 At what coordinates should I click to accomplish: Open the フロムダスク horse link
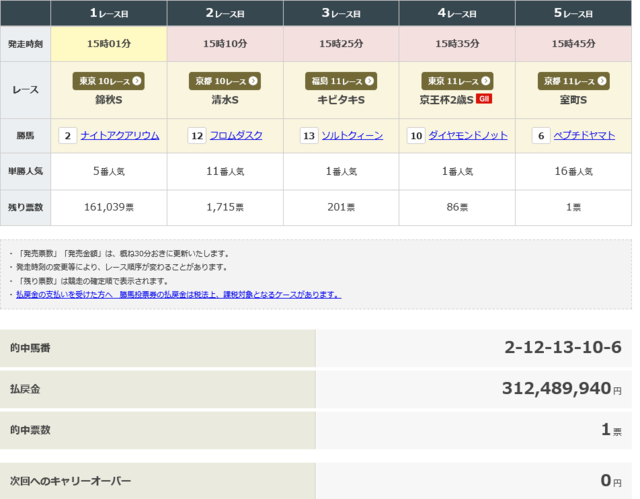coord(236,135)
